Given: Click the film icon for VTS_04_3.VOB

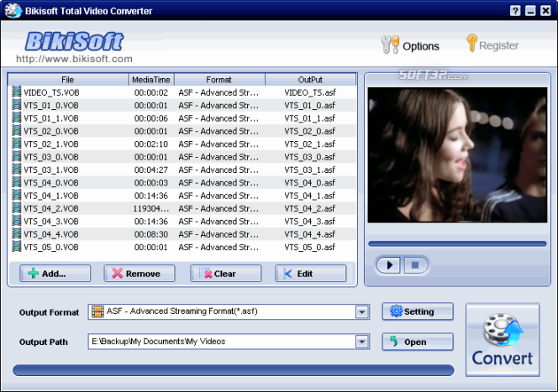Looking at the screenshot, I should click(16, 221).
